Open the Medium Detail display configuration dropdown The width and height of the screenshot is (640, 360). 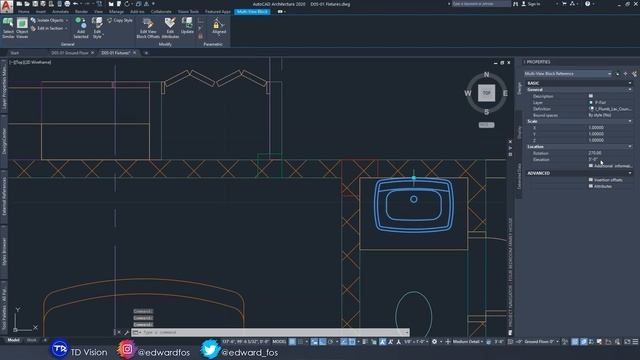click(468, 342)
